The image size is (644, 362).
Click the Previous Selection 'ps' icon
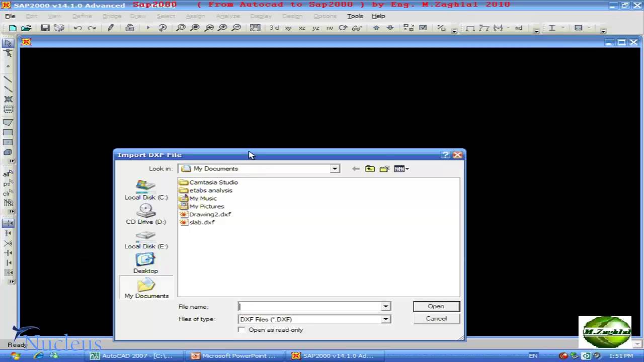(x=8, y=184)
